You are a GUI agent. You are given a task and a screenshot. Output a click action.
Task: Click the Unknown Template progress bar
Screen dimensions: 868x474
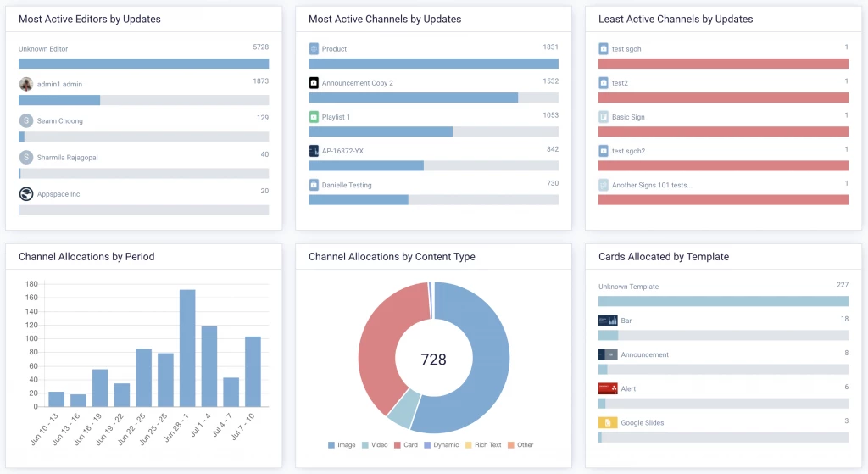coord(724,301)
